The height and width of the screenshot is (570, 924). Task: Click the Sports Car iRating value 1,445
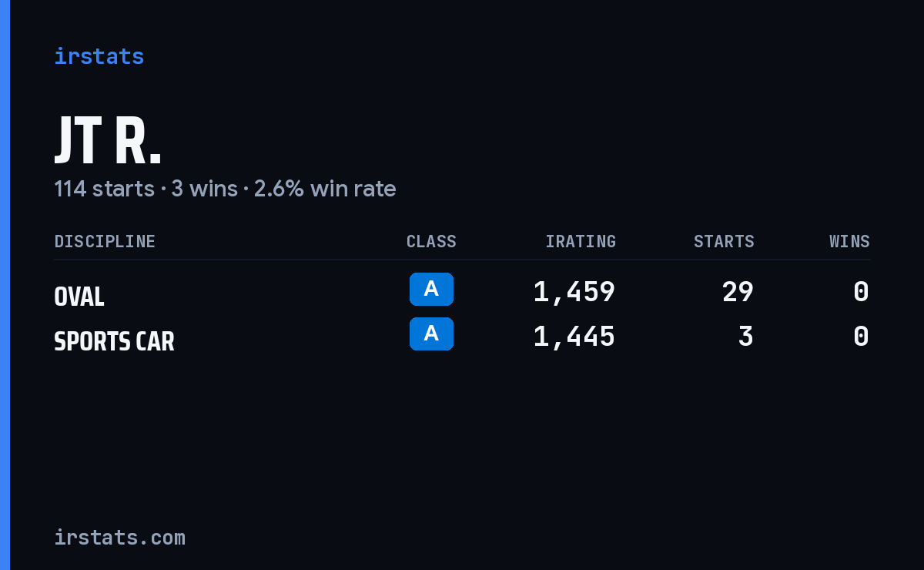[x=574, y=337]
